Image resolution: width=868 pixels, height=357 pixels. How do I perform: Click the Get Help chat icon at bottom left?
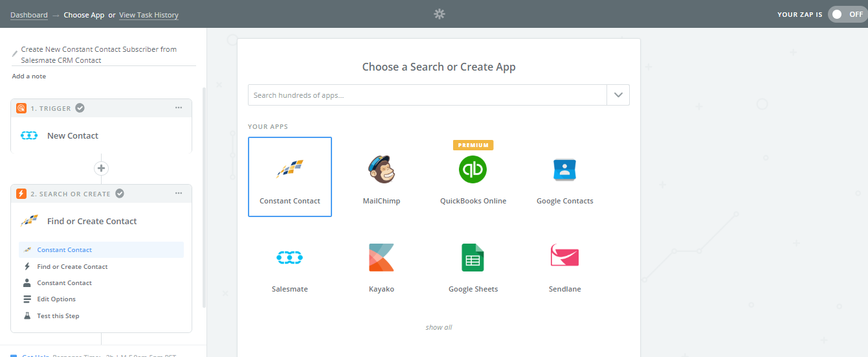14,355
